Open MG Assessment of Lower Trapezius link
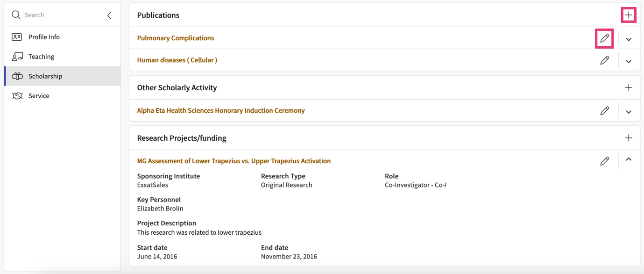 click(234, 161)
